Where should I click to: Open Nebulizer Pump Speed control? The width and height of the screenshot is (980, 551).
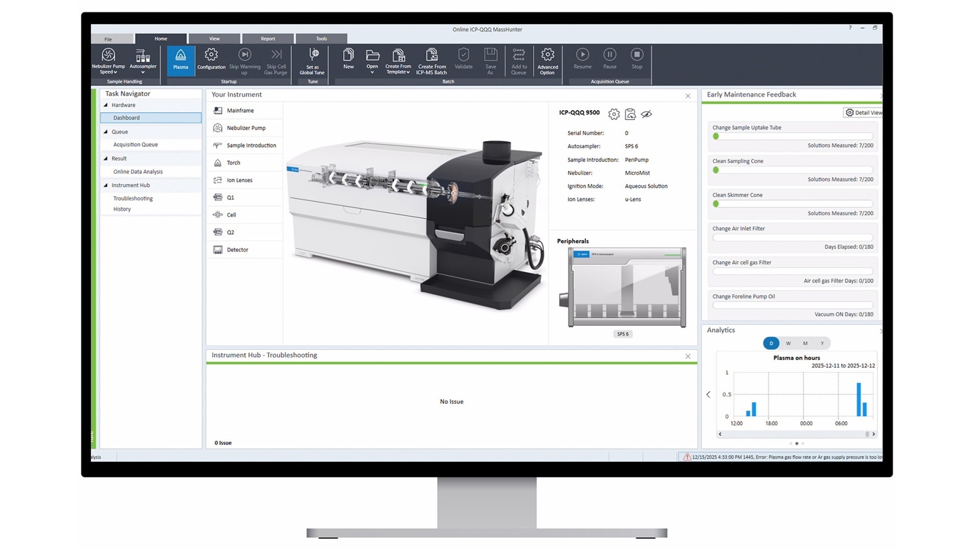click(x=108, y=61)
